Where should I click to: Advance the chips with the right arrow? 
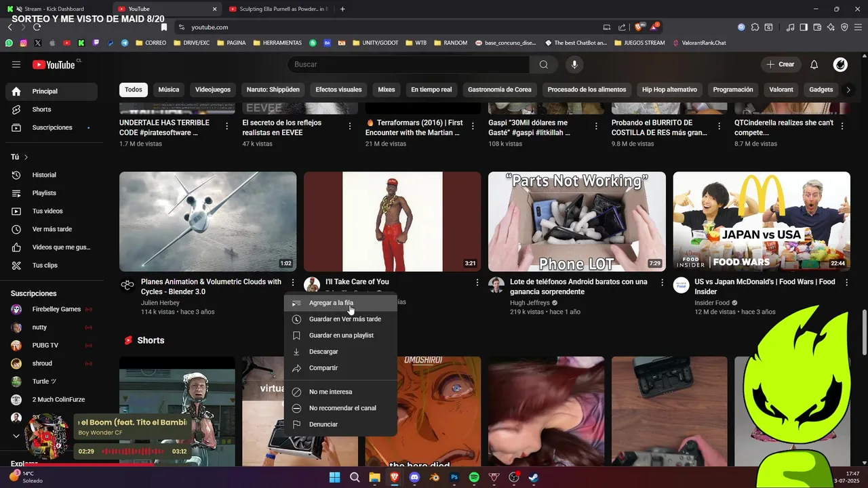(847, 89)
